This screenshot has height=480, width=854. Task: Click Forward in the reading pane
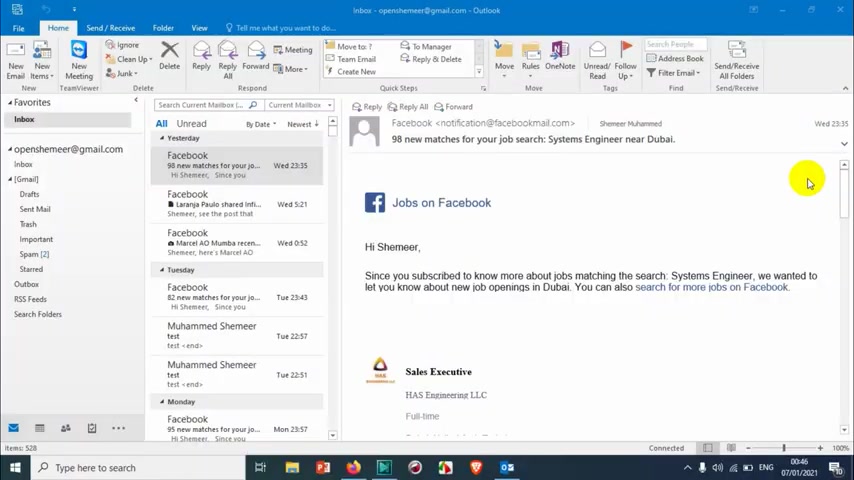pos(453,107)
